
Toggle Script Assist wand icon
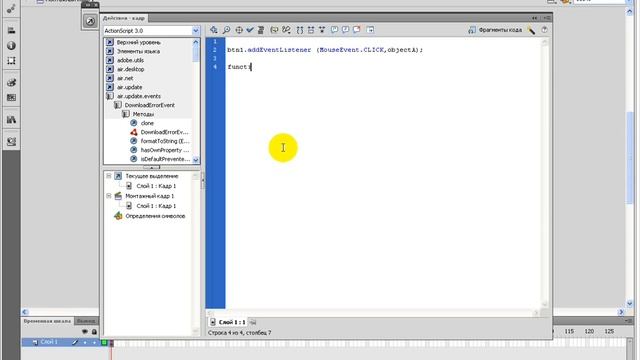coord(531,30)
